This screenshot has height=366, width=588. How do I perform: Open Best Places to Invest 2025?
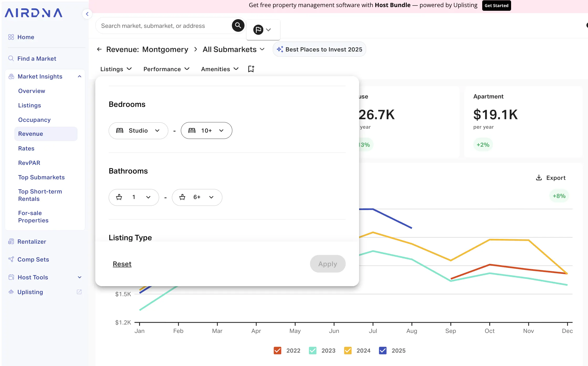pyautogui.click(x=319, y=49)
